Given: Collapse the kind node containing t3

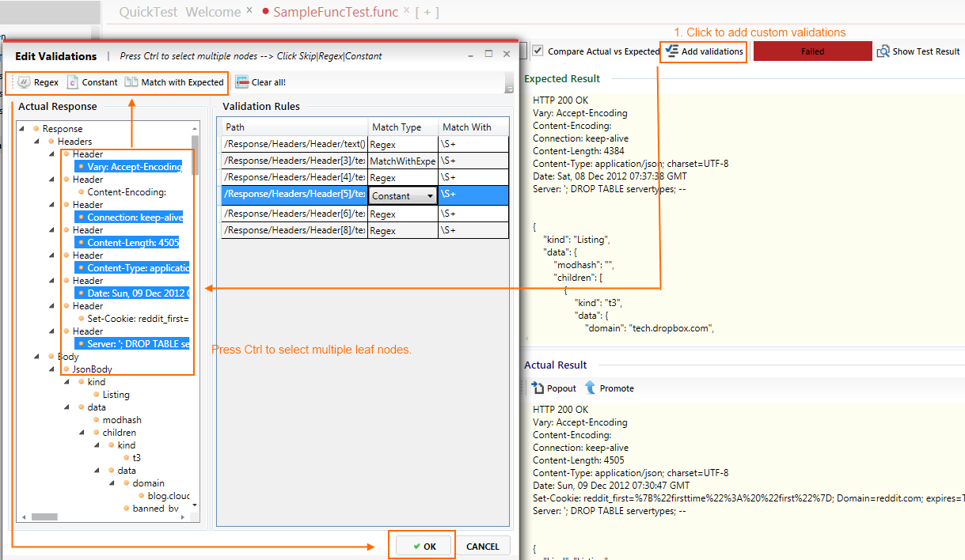Looking at the screenshot, I should [97, 445].
